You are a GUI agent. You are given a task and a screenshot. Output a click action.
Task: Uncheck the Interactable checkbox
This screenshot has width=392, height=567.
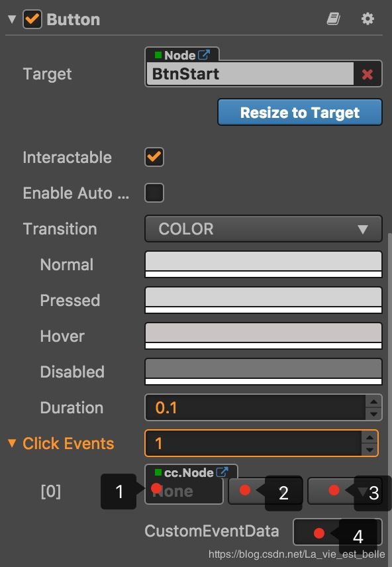(154, 157)
